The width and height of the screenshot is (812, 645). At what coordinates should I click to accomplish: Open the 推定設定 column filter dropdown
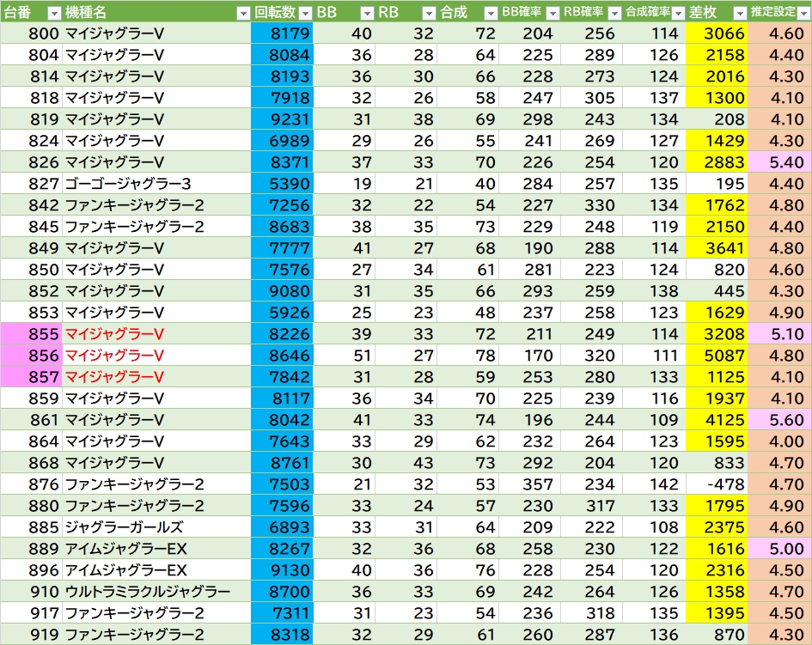[x=803, y=13]
